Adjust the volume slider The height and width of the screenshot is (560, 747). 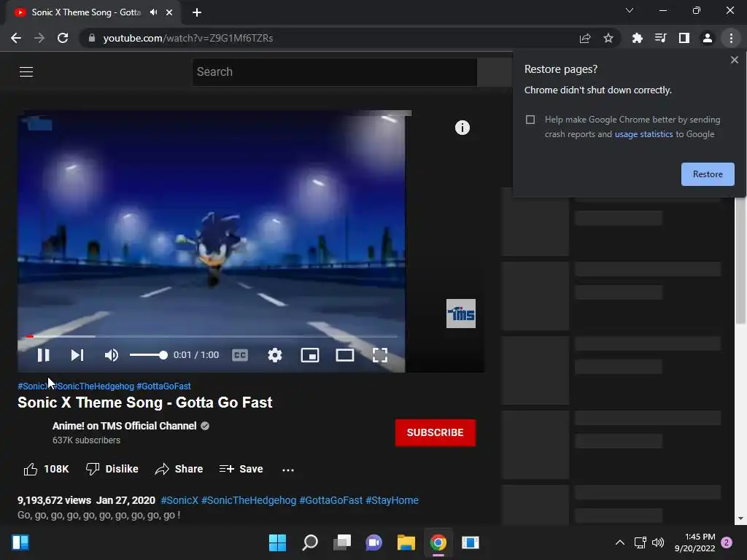click(x=148, y=355)
